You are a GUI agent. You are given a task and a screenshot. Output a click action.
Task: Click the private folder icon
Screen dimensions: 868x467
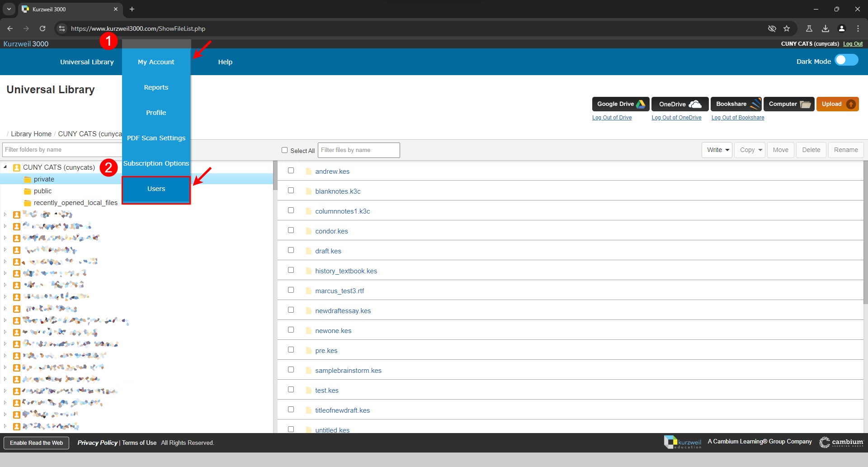(x=28, y=180)
